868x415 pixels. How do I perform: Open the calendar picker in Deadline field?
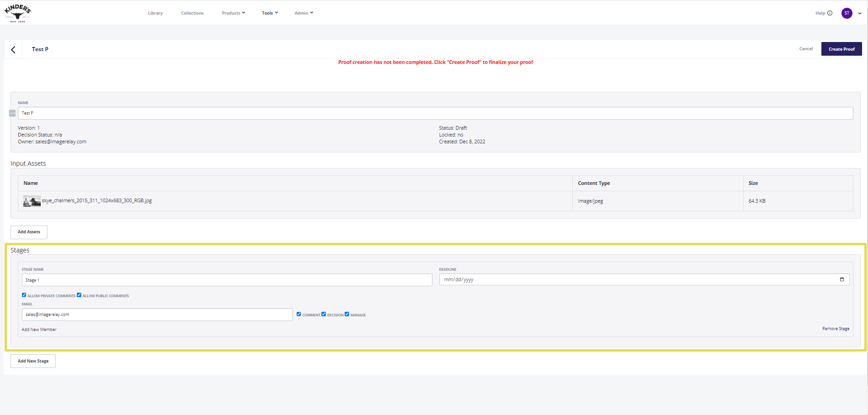pos(842,279)
